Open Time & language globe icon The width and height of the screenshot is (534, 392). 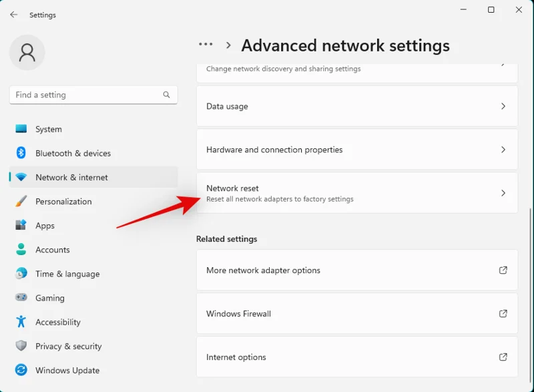point(21,274)
